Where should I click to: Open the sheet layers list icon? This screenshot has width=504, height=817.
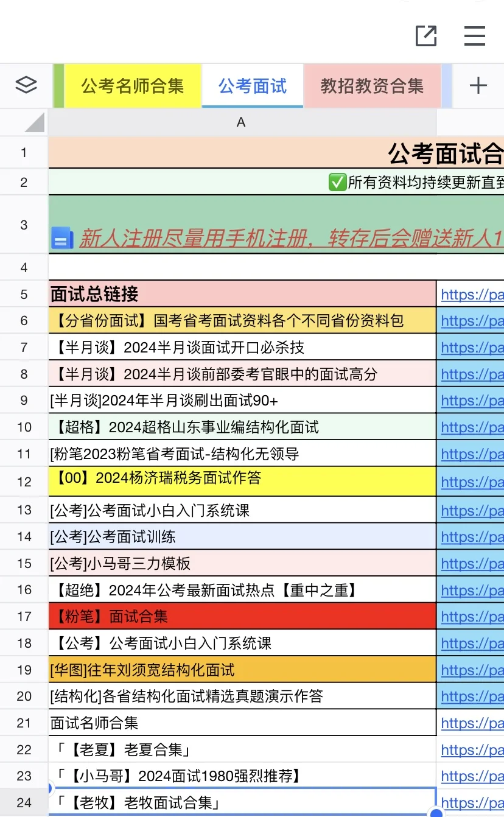click(26, 85)
